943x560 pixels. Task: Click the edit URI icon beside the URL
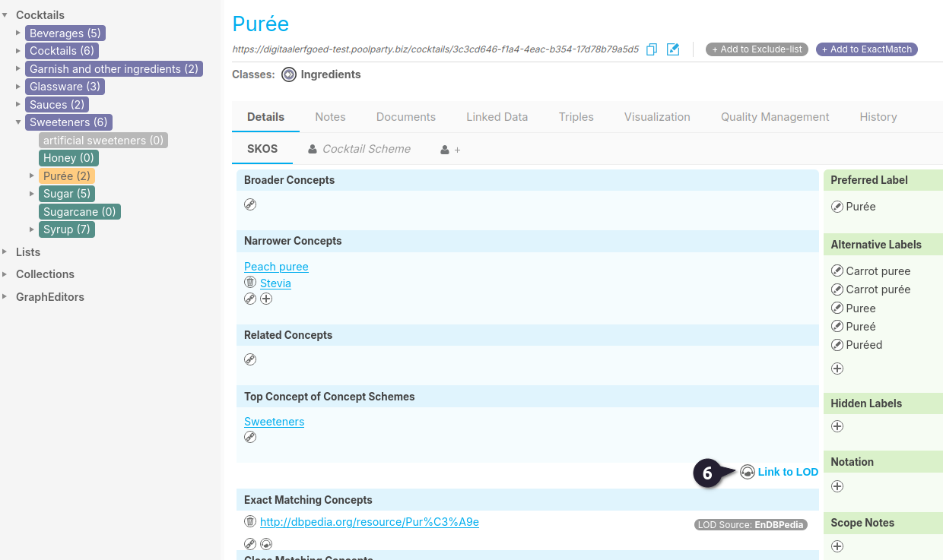(x=673, y=49)
